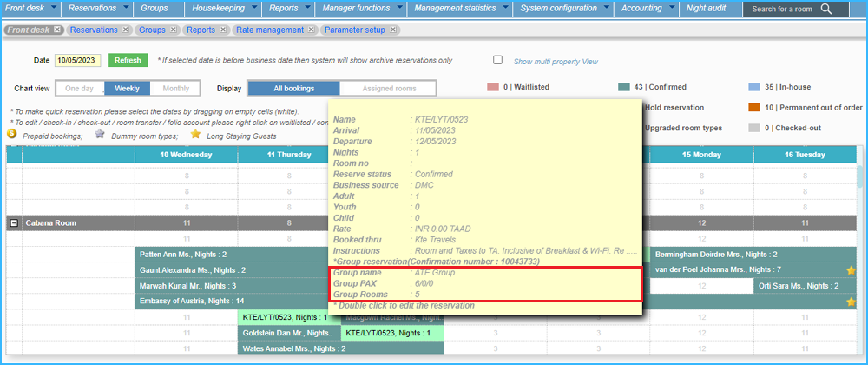
Task: Expand the Housekeeping menu arrow
Action: (x=254, y=8)
